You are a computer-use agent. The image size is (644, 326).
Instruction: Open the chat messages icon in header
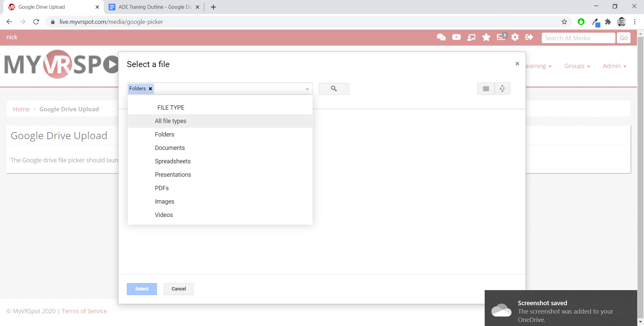coord(441,37)
